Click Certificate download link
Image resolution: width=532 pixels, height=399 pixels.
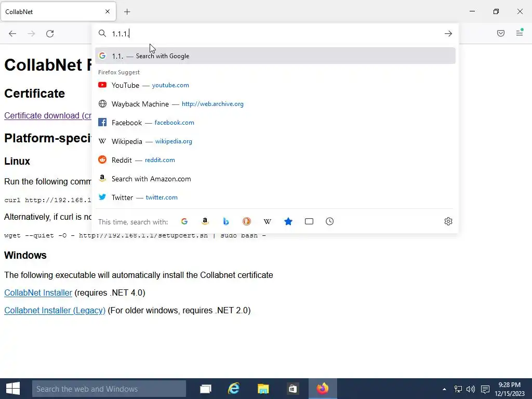tap(48, 115)
